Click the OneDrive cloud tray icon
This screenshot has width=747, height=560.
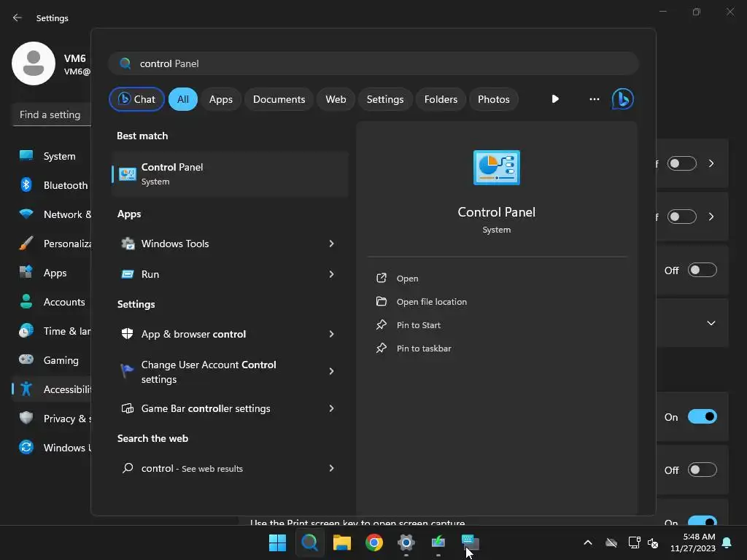tap(611, 542)
